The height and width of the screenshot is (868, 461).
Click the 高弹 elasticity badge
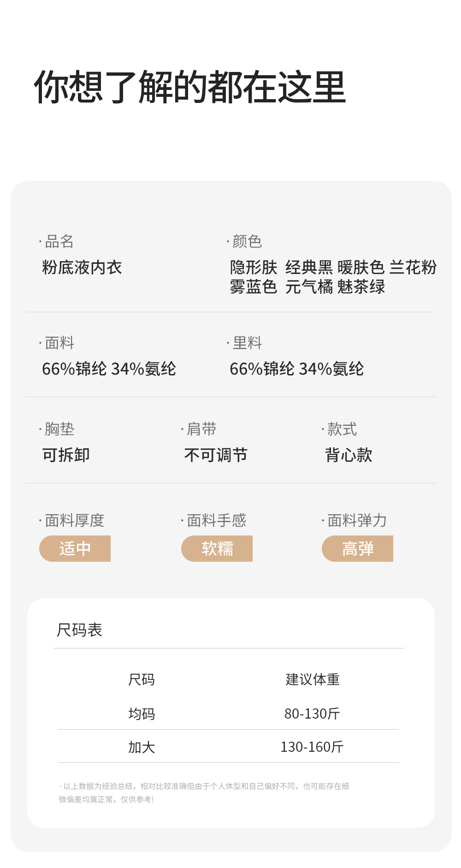click(357, 548)
